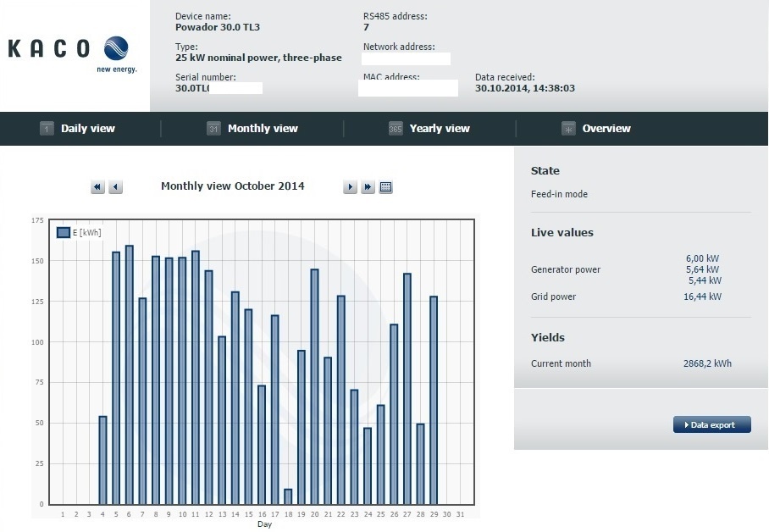Click '25 kW nominal power, three-phase' text
Viewport: 769px width, 532px height.
pyautogui.click(x=258, y=58)
